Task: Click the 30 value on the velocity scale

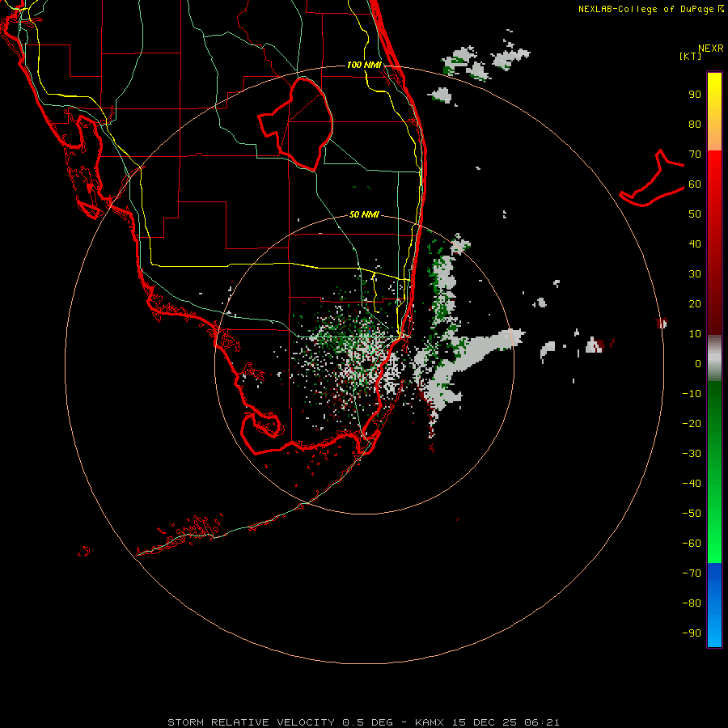Action: [x=695, y=274]
